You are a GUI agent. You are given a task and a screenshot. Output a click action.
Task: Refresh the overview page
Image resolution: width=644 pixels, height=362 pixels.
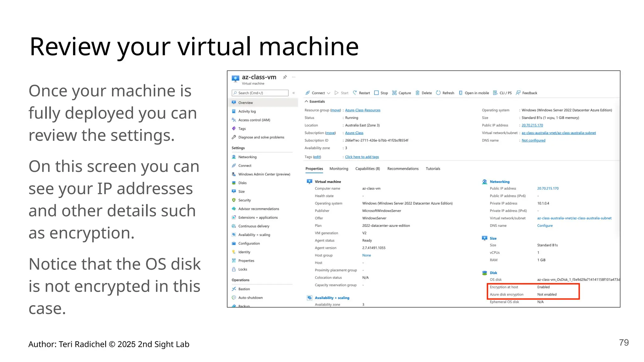tap(445, 93)
